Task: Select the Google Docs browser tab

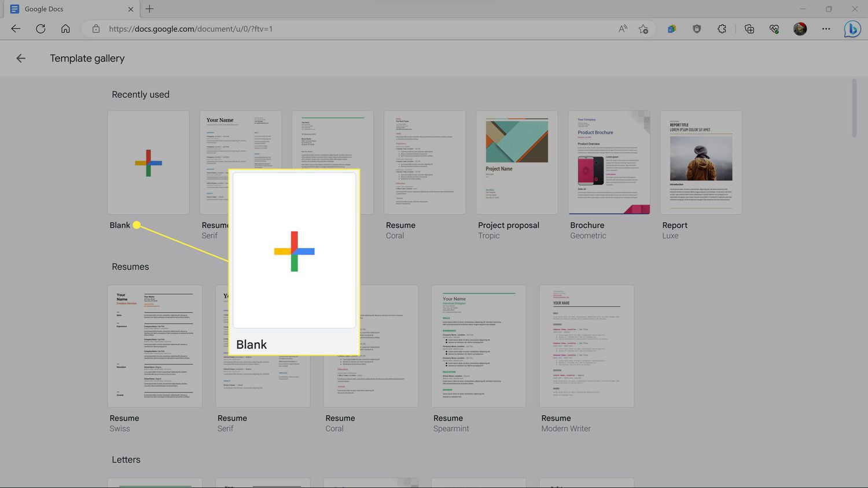Action: tap(64, 9)
